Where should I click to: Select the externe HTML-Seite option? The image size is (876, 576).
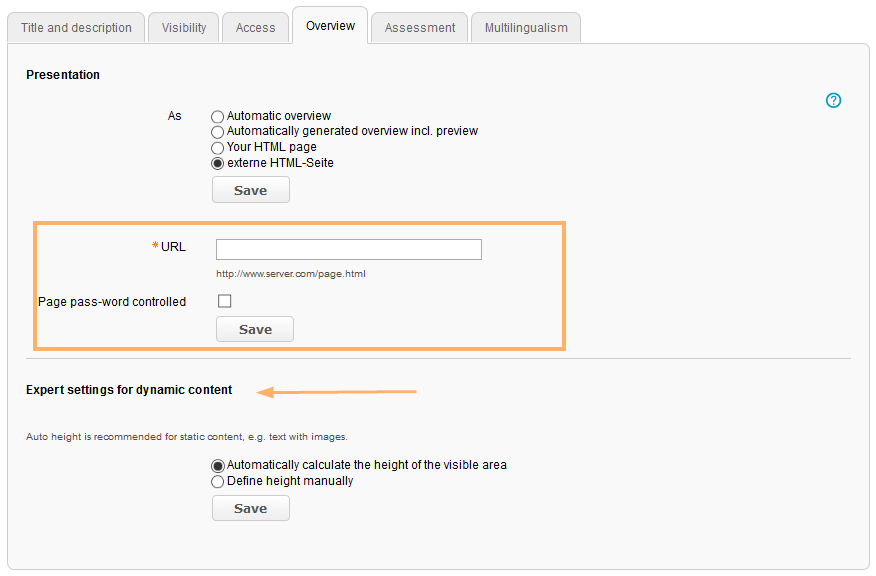pyautogui.click(x=217, y=163)
